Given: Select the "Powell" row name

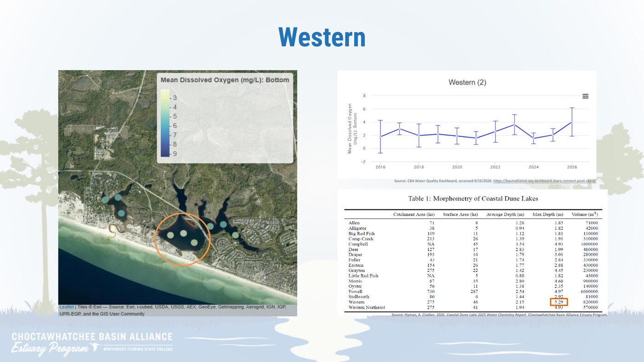Looking at the screenshot, I should point(356,292).
